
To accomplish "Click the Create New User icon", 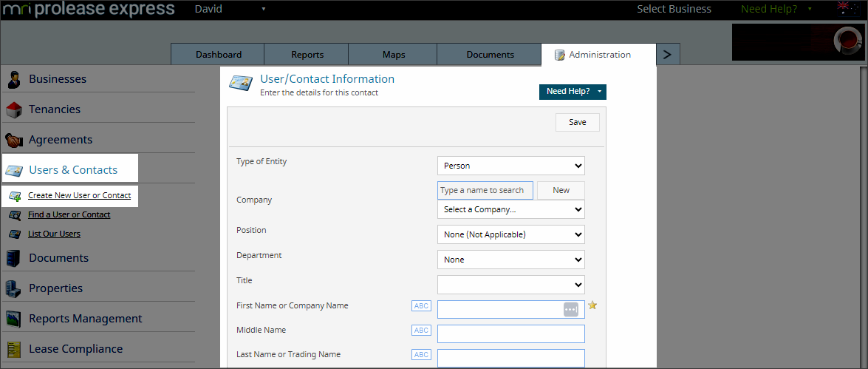I will [15, 195].
